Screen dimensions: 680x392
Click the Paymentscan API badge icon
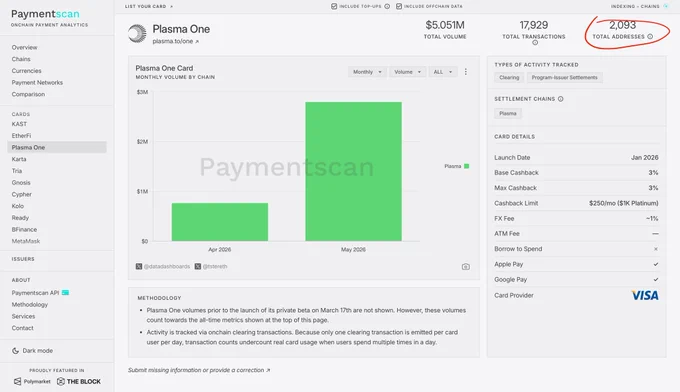click(65, 293)
